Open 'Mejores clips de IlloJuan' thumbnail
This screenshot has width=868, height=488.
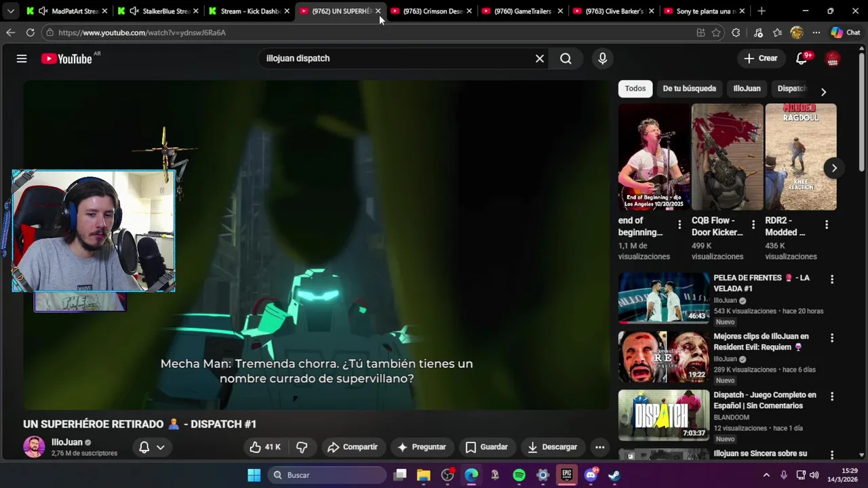click(664, 357)
